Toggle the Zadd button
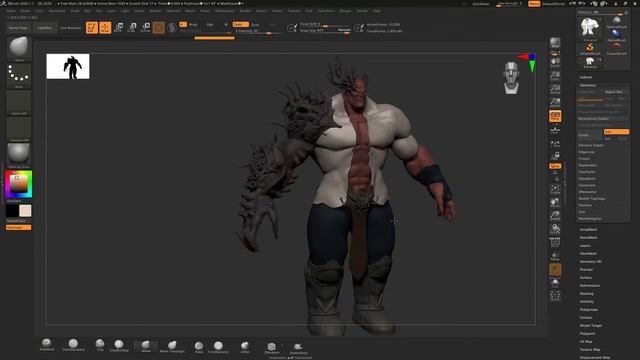 click(240, 24)
